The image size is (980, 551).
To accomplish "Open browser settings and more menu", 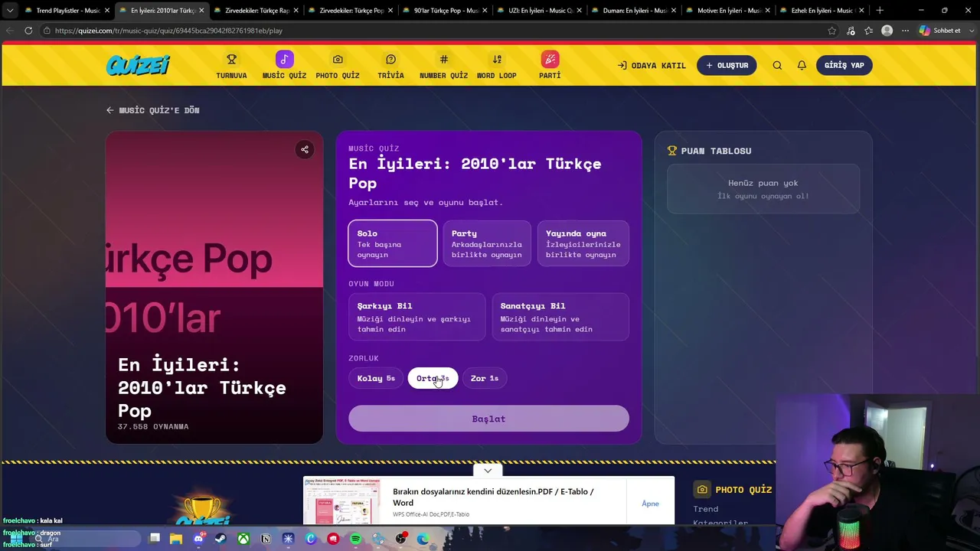I will tap(905, 31).
